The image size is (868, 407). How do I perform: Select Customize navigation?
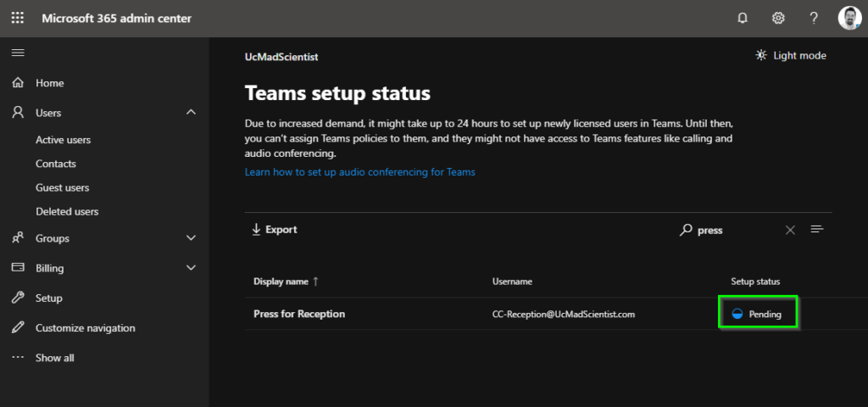point(86,328)
